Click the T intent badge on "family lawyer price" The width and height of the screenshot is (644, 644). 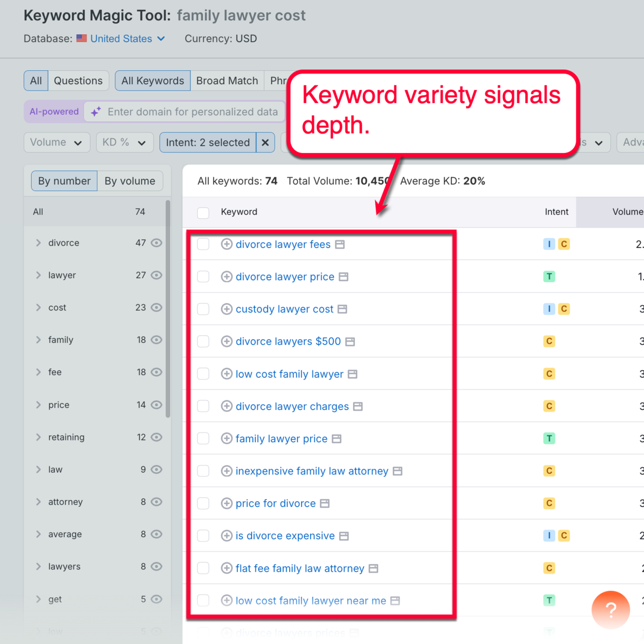coord(549,438)
